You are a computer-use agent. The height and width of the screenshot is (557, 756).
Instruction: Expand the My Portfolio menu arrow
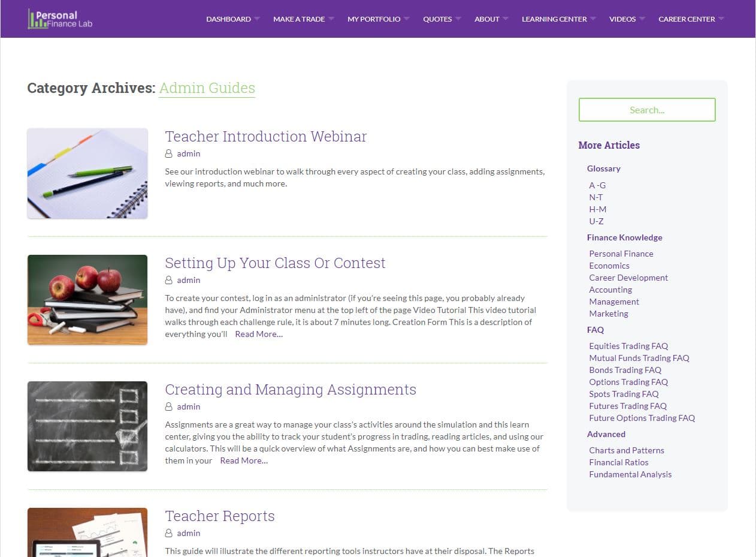tap(407, 19)
